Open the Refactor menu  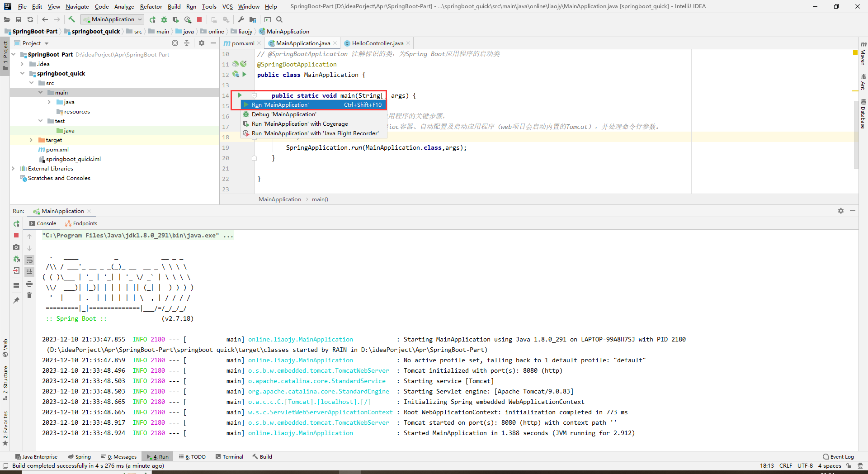pyautogui.click(x=151, y=6)
